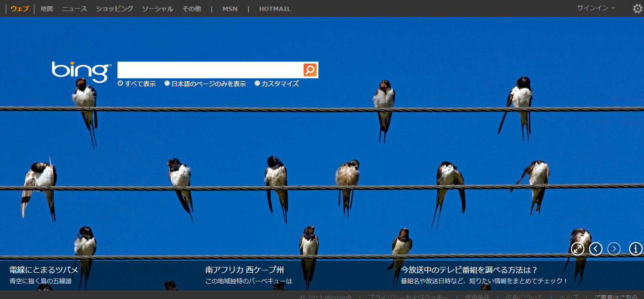Screen dimensions: 644x299
Task: Open the 地図 tab
Action: click(47, 9)
